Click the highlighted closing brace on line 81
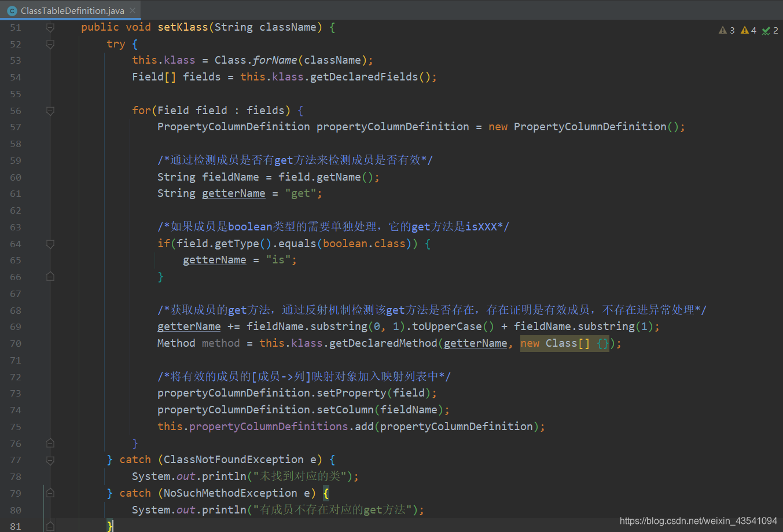Screen dimensions: 783x532 (110, 526)
